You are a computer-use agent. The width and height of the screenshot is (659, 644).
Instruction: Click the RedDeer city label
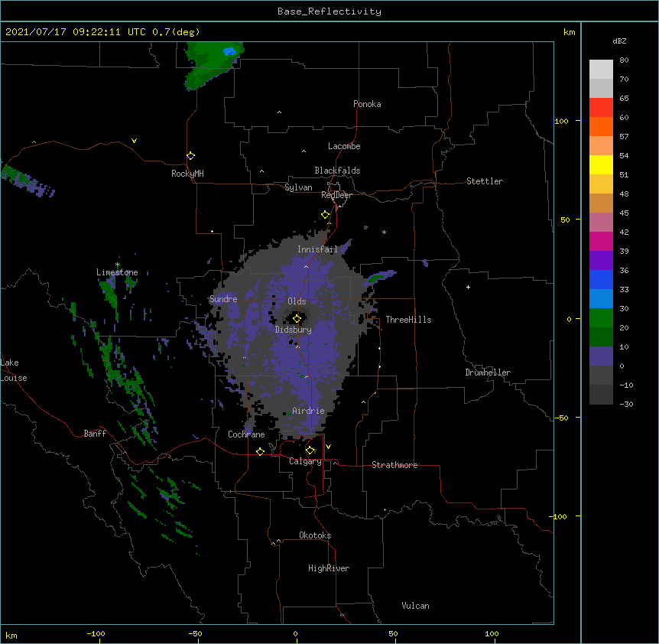click(x=336, y=195)
